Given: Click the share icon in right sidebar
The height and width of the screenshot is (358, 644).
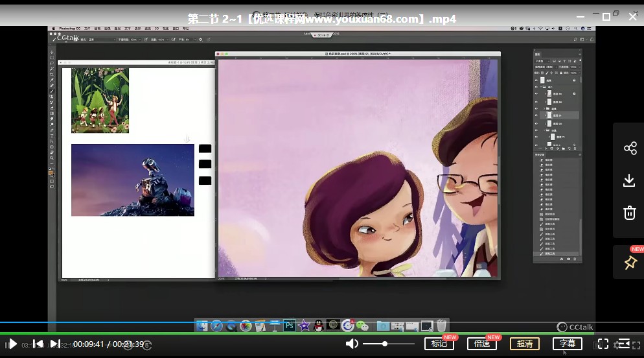Looking at the screenshot, I should 630,149.
